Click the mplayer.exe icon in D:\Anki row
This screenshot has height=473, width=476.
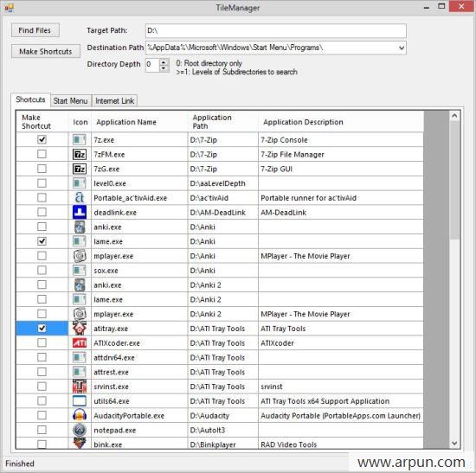point(80,256)
